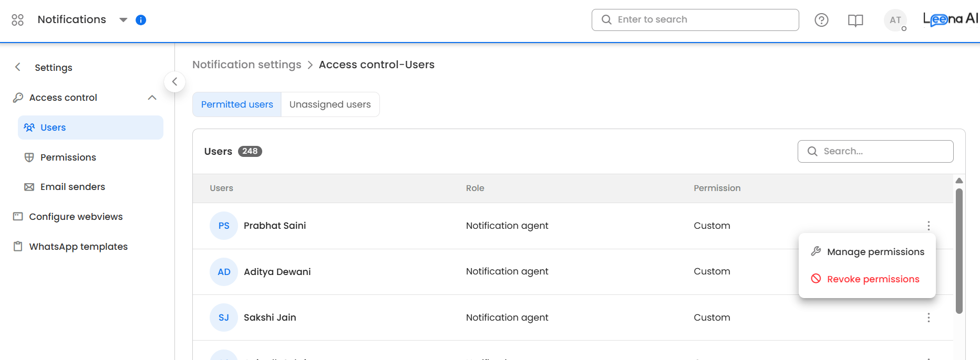Switch to Unassigned users tab
This screenshot has width=980, height=360.
[330, 104]
